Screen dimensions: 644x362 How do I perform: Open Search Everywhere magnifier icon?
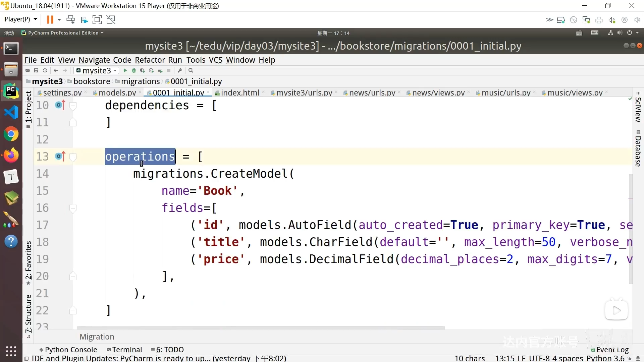191,70
